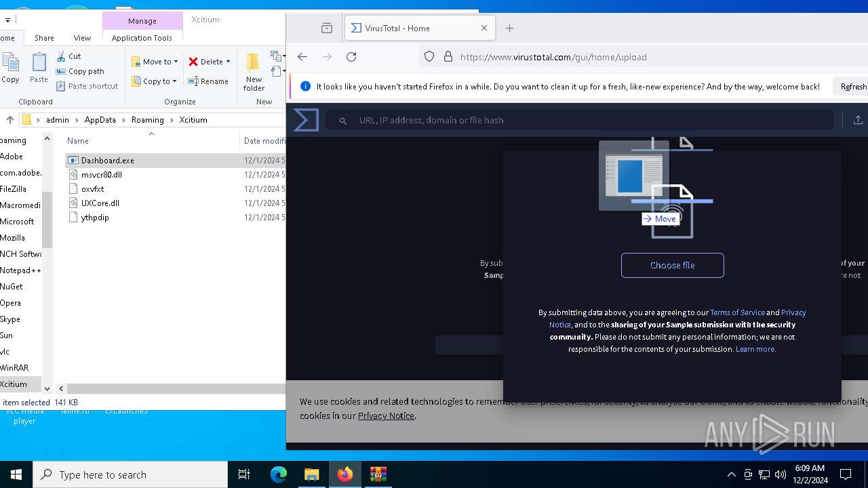Click the AppData breadcrumb segment

(x=100, y=120)
